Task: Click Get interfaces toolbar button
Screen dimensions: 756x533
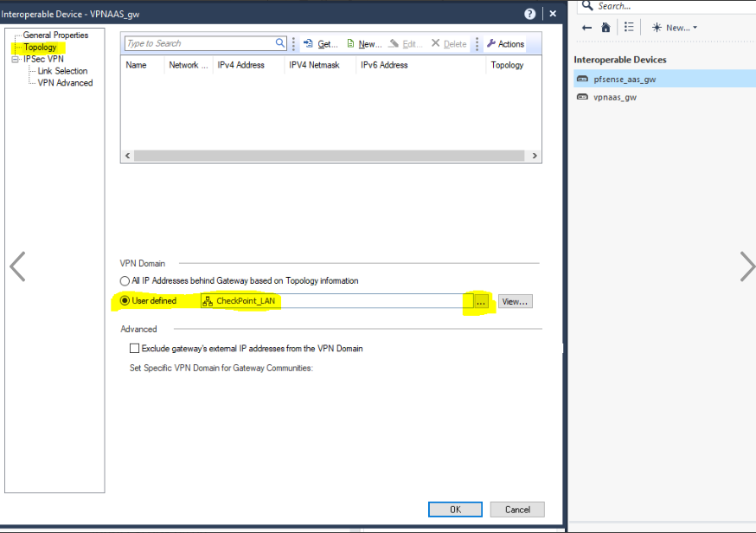Action: pos(320,44)
